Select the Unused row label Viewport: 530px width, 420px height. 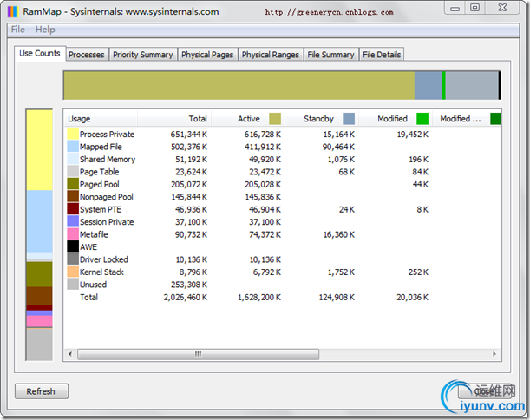[94, 285]
